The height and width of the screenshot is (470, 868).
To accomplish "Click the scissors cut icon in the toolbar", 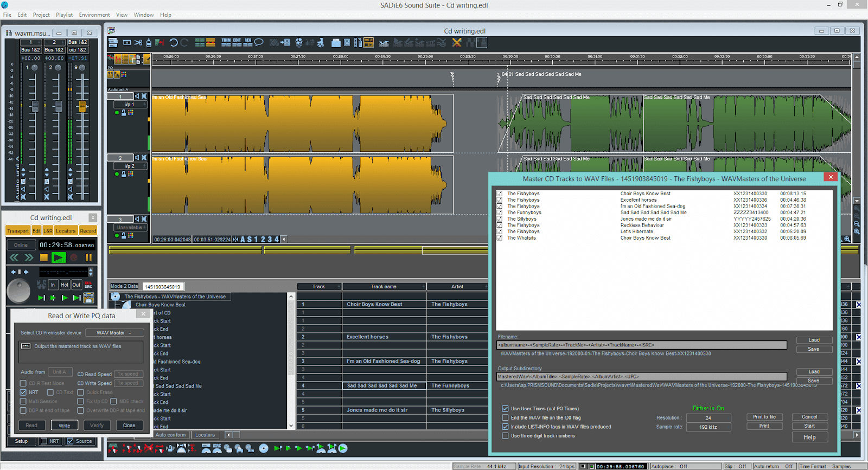I will [138, 42].
